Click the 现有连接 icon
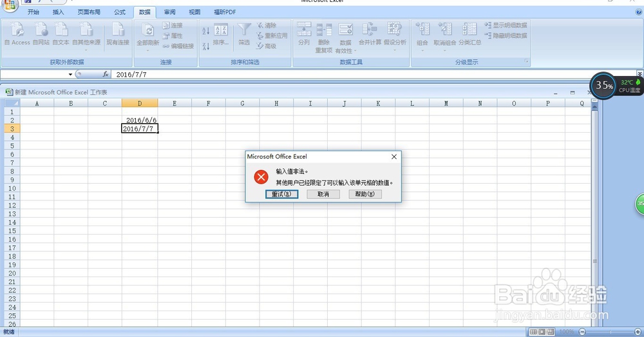The image size is (644, 337). tap(118, 34)
